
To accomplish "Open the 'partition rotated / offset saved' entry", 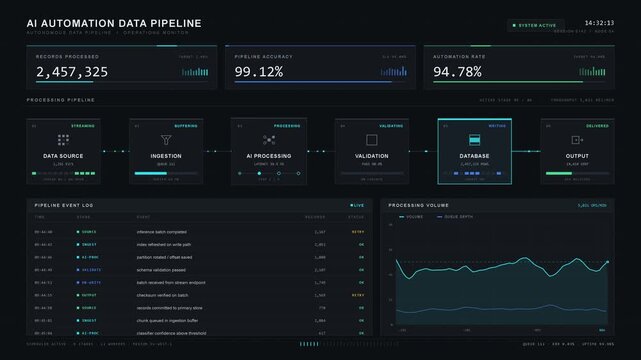I will click(x=199, y=257).
